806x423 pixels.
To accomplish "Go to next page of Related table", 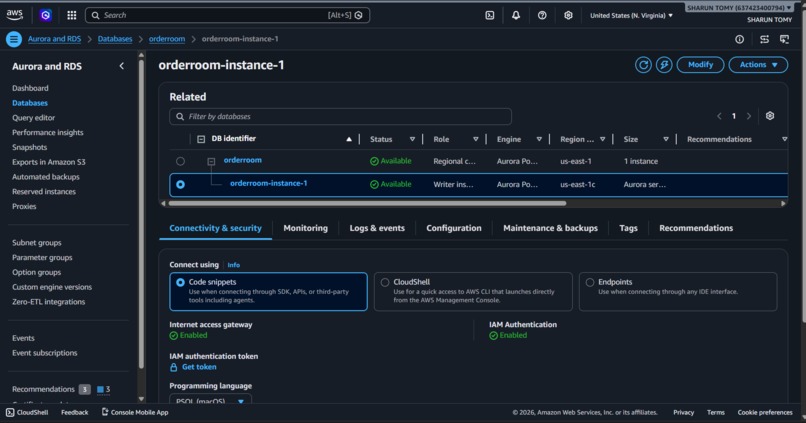I will (x=749, y=116).
